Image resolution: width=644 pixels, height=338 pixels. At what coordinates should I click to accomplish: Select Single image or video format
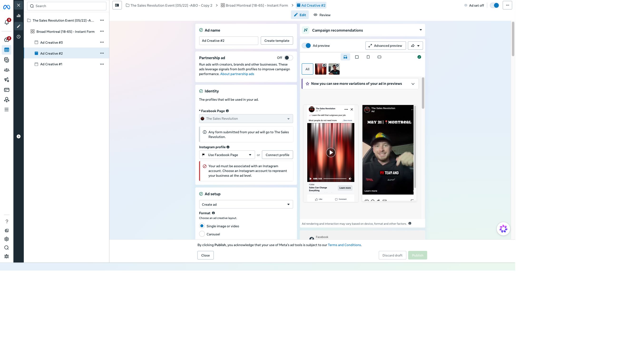pos(202,226)
